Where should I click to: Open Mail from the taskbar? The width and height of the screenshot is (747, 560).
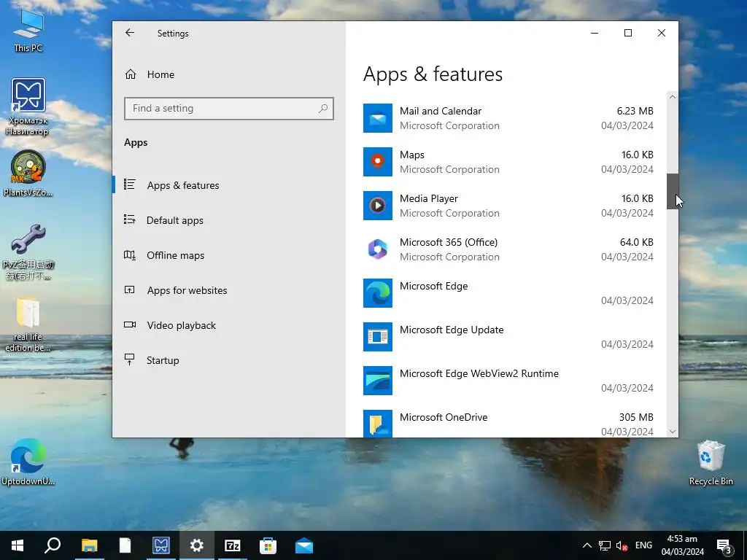click(x=304, y=545)
